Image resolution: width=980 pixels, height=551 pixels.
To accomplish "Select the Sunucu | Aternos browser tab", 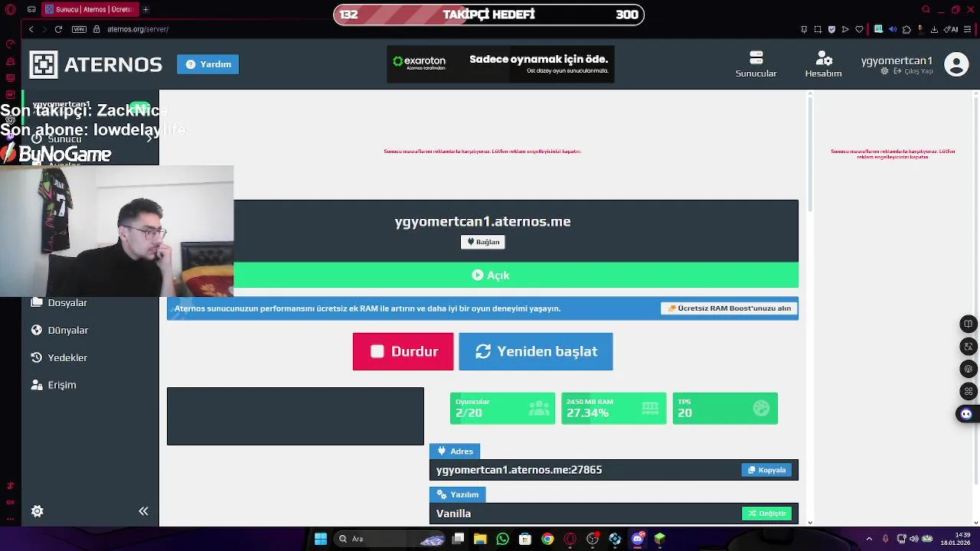I will (x=90, y=9).
